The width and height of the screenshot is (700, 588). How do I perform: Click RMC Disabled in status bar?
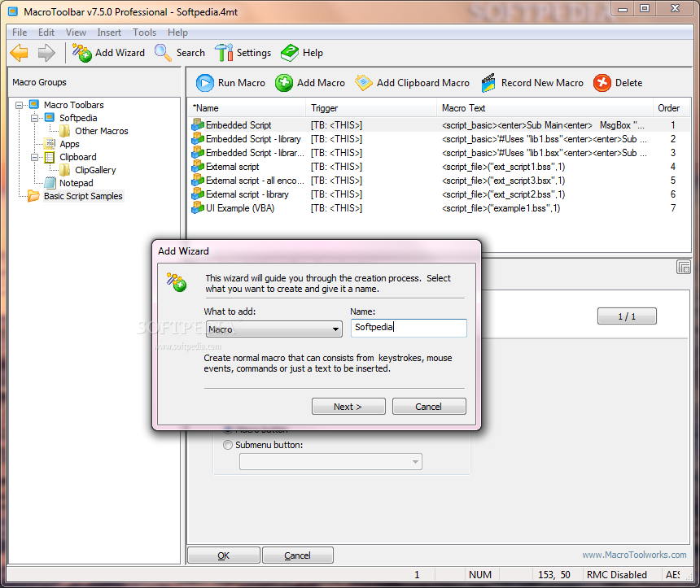(x=616, y=575)
